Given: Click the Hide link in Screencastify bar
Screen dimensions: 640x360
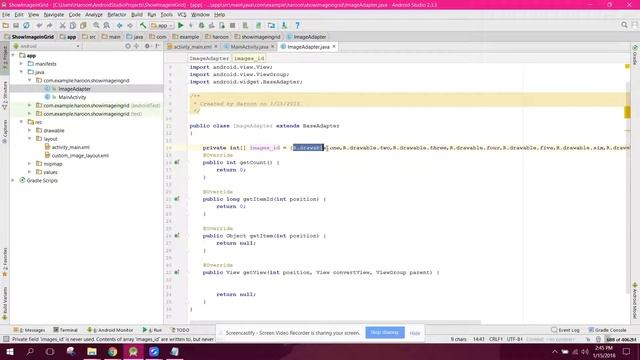Looking at the screenshot, I should [415, 333].
